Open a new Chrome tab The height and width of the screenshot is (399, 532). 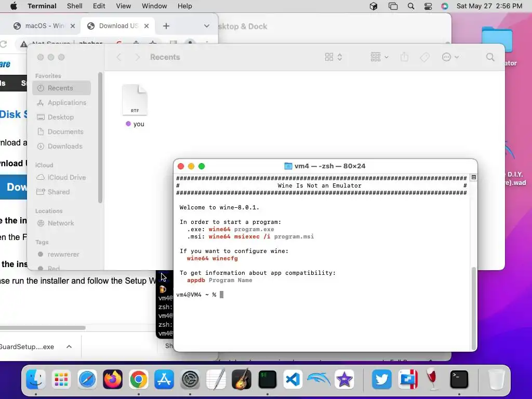click(166, 26)
